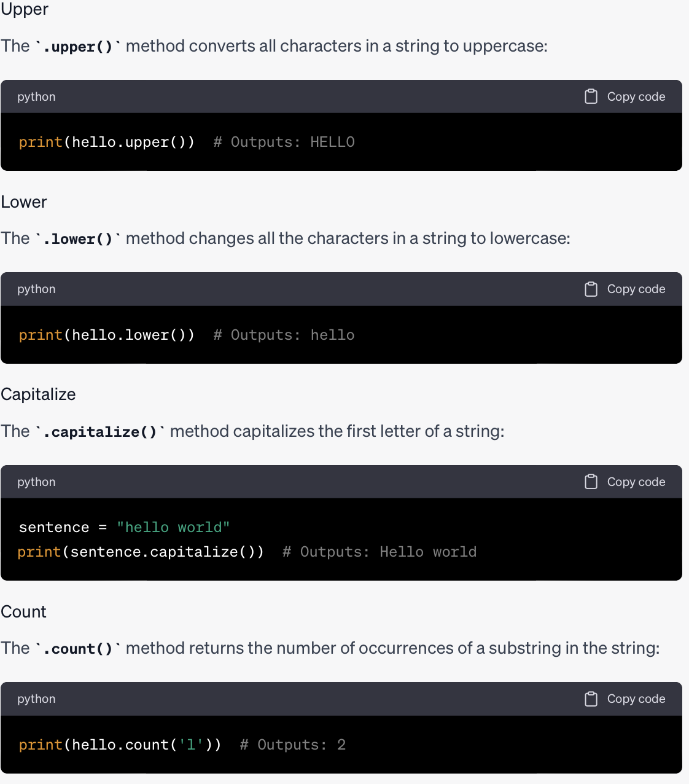The width and height of the screenshot is (689, 784).
Task: Copy code of the hello.count('l') example
Action: [x=625, y=699]
